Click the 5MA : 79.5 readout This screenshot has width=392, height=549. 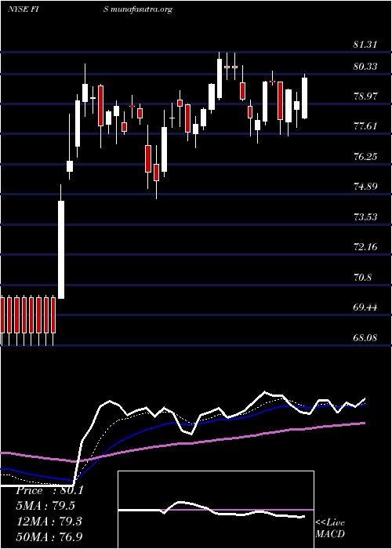coord(45,506)
